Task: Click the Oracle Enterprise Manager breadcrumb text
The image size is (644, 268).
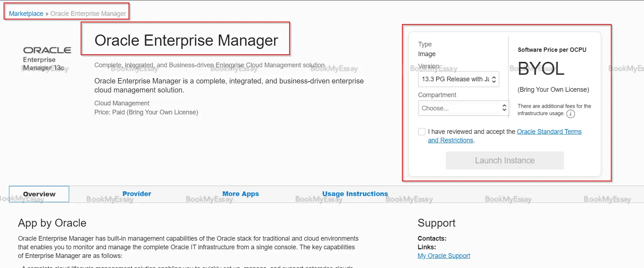Action: (88, 14)
